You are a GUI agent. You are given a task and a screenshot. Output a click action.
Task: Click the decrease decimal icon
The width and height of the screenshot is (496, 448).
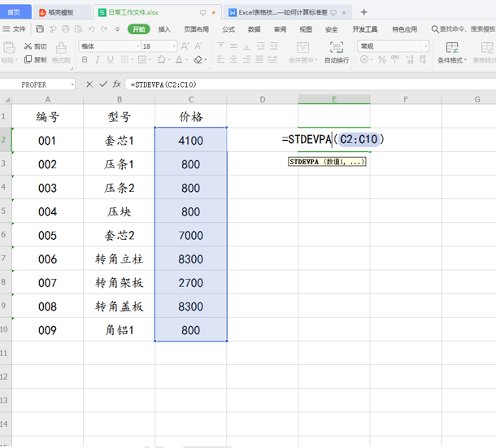(422, 59)
